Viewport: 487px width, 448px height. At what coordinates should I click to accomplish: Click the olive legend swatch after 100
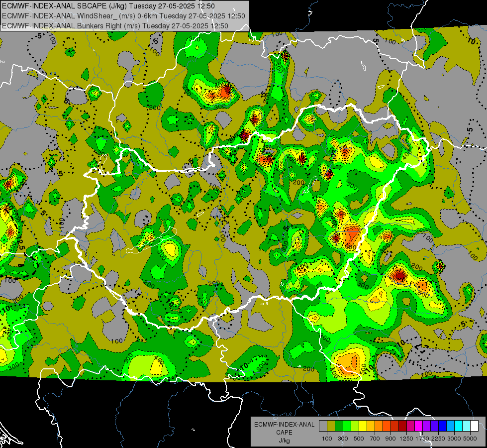[x=331, y=426]
